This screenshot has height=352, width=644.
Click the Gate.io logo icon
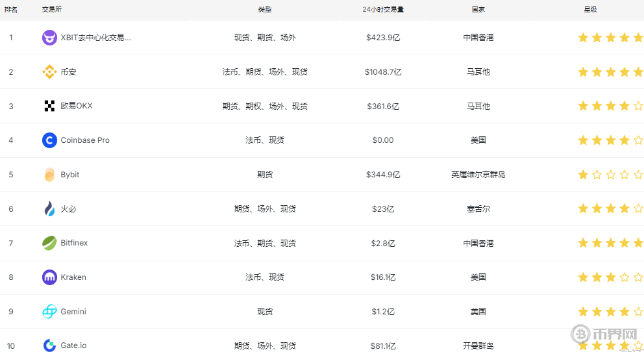pyautogui.click(x=49, y=346)
